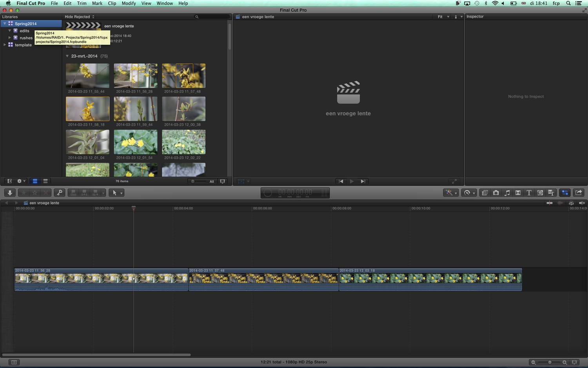The image size is (588, 368).
Task: Open the Titles browser T icon
Action: pyautogui.click(x=529, y=193)
